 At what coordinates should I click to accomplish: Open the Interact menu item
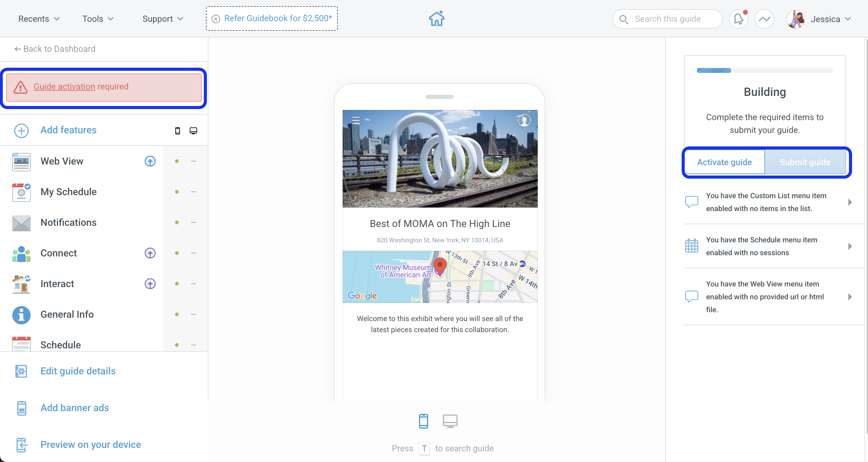click(x=57, y=284)
